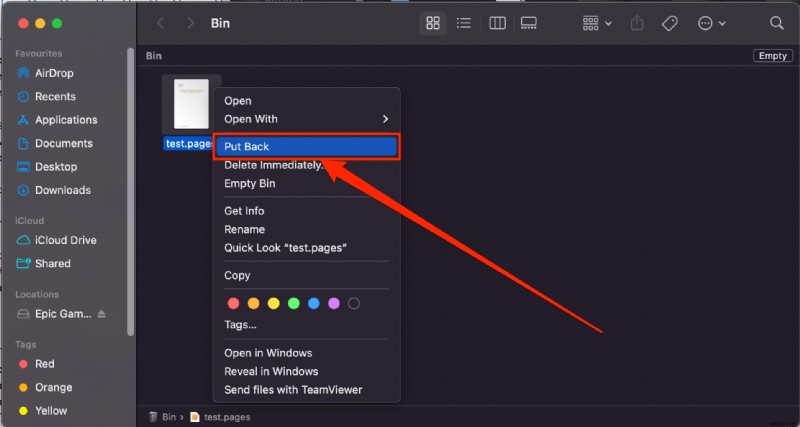The height and width of the screenshot is (427, 800).
Task: Apply the green tag color dot
Action: 293,304
